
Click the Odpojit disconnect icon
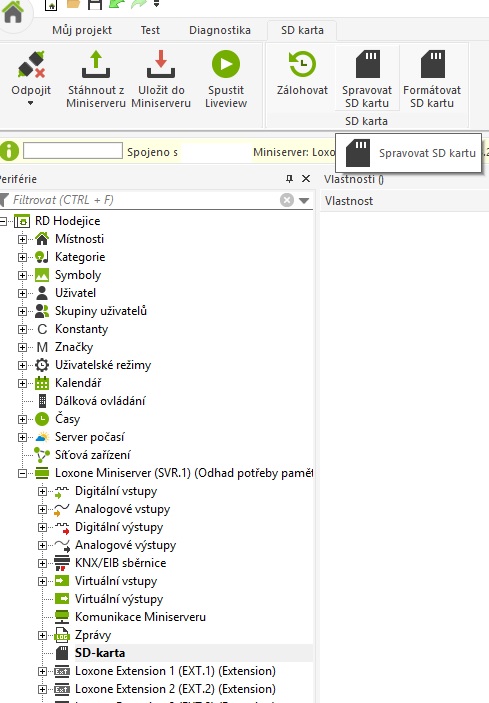coord(31,64)
